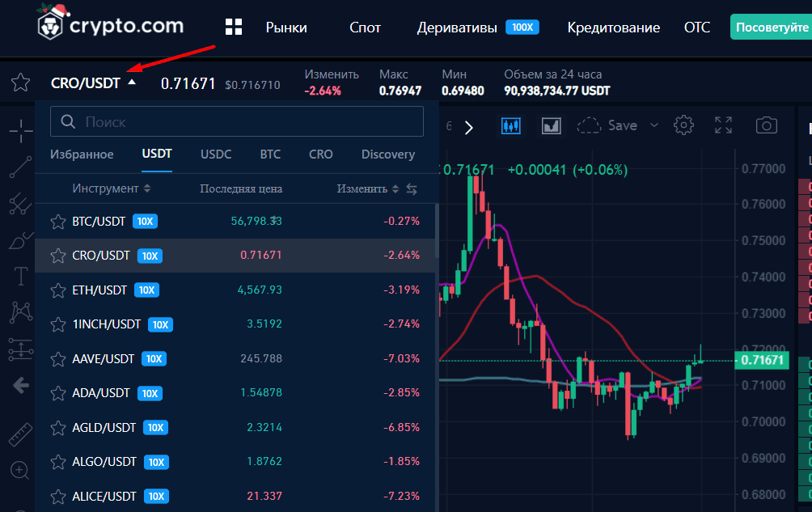Star the 1INCH/USDT pair
The height and width of the screenshot is (512, 812).
point(58,324)
